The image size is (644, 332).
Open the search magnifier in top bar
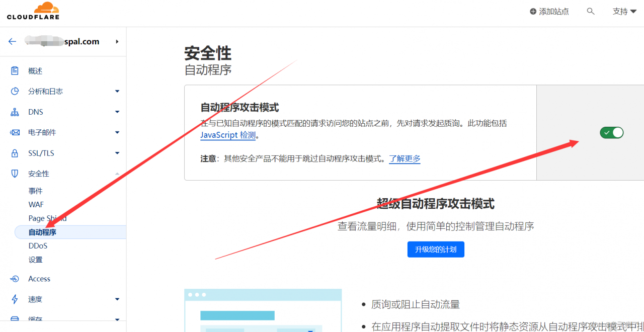click(591, 11)
